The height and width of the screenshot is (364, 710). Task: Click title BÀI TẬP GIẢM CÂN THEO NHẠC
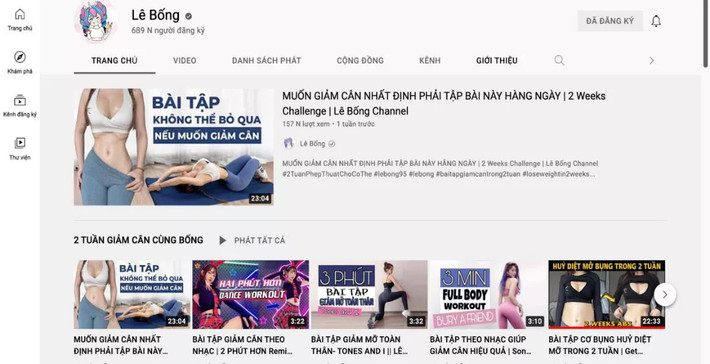(242, 345)
